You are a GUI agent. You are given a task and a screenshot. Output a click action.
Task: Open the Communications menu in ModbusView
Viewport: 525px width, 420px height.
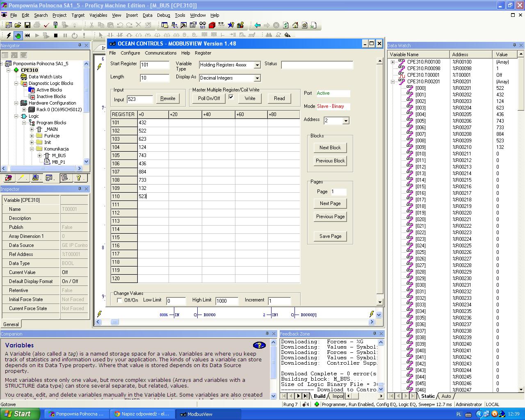coord(160,53)
